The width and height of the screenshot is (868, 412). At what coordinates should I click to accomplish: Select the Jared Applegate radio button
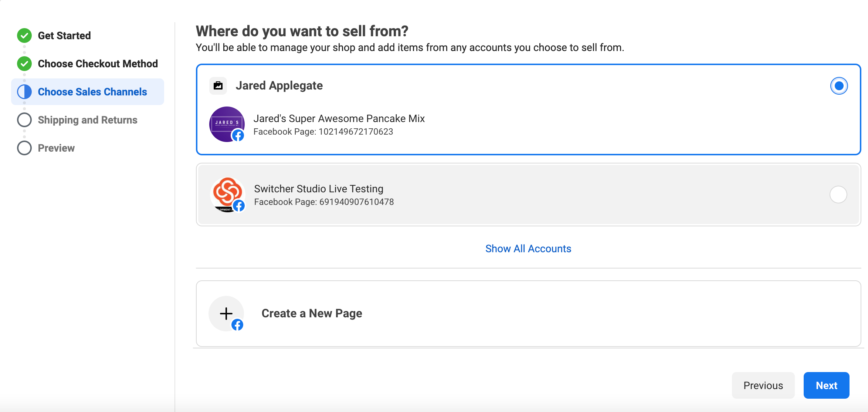click(x=839, y=85)
